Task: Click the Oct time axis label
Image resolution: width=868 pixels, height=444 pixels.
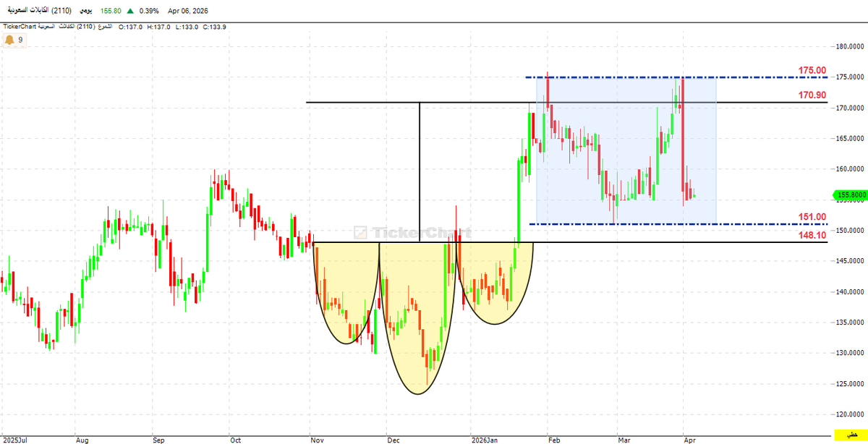Action: pyautogui.click(x=234, y=439)
